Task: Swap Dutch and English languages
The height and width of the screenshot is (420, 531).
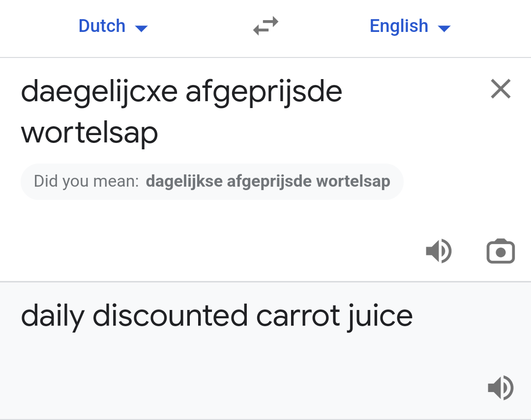Action: pos(265,26)
